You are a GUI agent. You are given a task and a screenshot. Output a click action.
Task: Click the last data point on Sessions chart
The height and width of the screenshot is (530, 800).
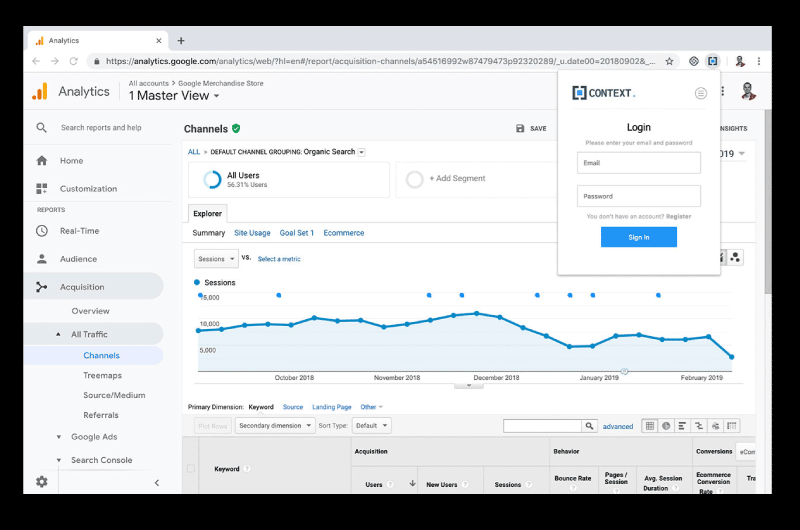732,357
